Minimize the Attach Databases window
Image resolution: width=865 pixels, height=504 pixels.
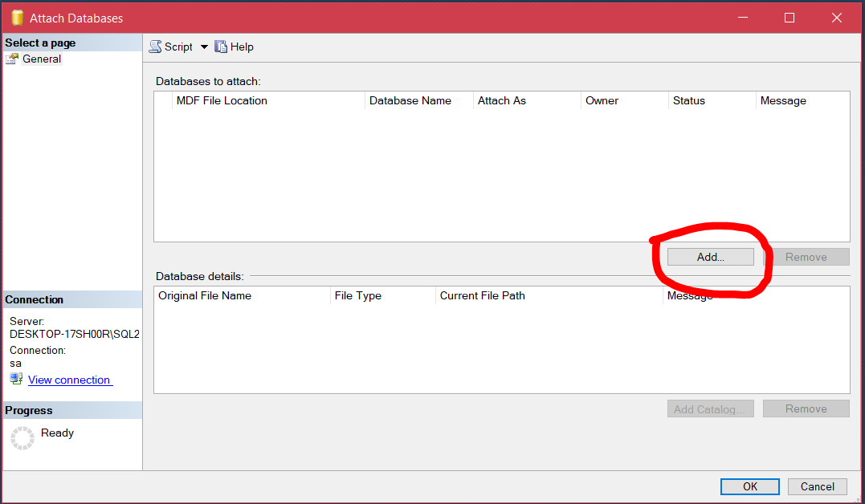point(743,18)
